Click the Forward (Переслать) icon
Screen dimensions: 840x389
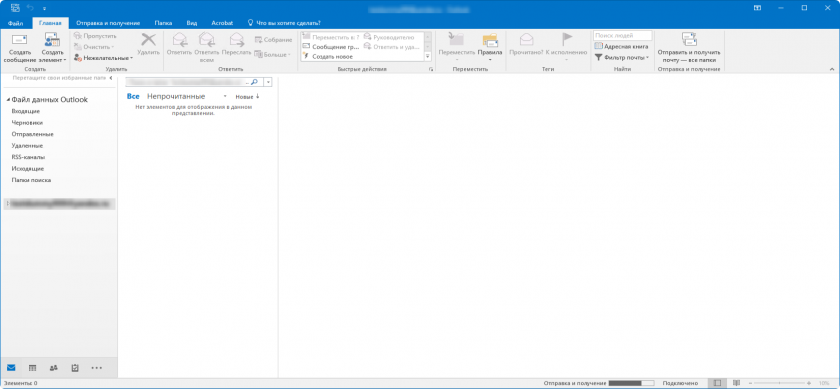pyautogui.click(x=236, y=40)
